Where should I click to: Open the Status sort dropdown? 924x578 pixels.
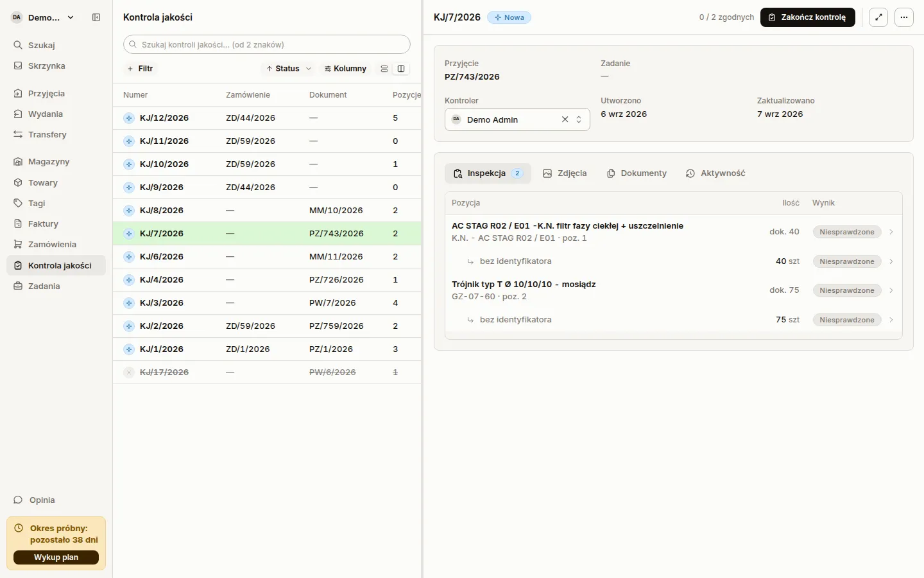coord(288,69)
